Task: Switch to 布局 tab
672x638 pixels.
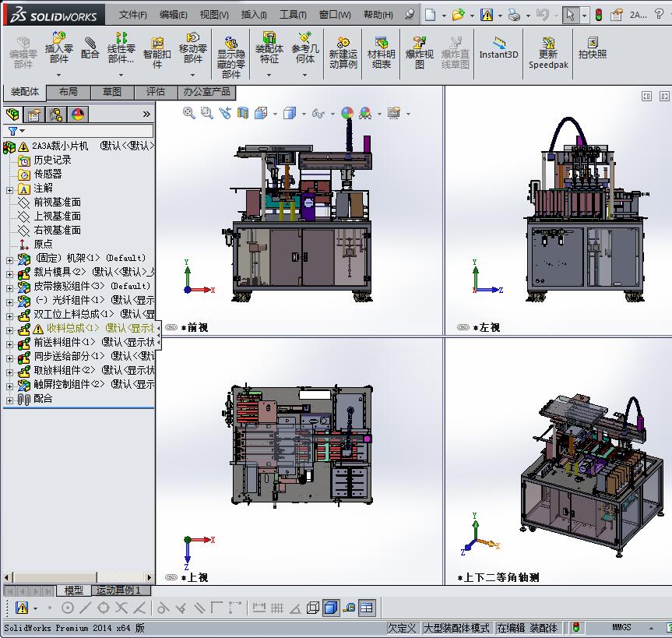Action: [x=69, y=92]
